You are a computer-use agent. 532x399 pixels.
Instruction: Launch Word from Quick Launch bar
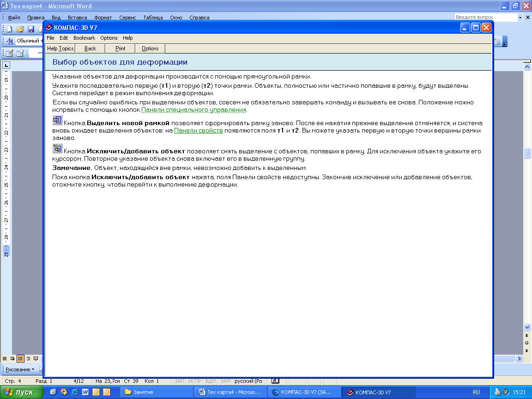pyautogui.click(x=85, y=392)
